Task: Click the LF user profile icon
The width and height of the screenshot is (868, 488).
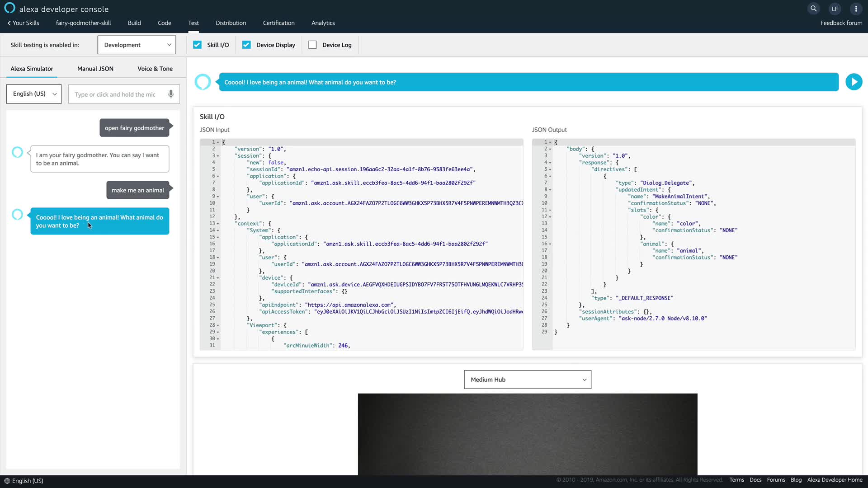Action: 835,9
